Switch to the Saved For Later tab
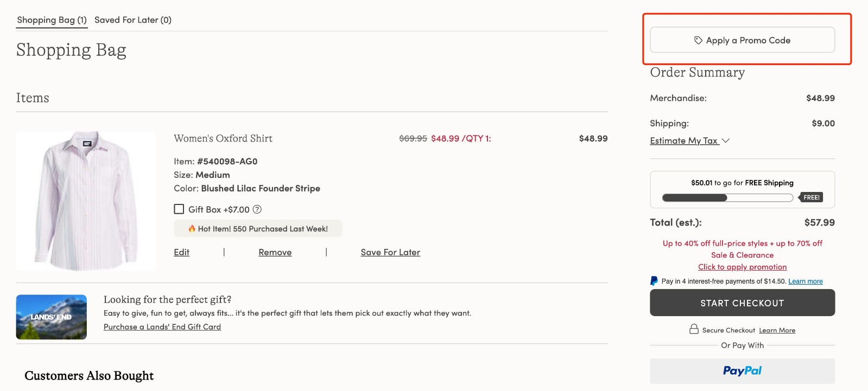The image size is (868, 391). point(133,20)
